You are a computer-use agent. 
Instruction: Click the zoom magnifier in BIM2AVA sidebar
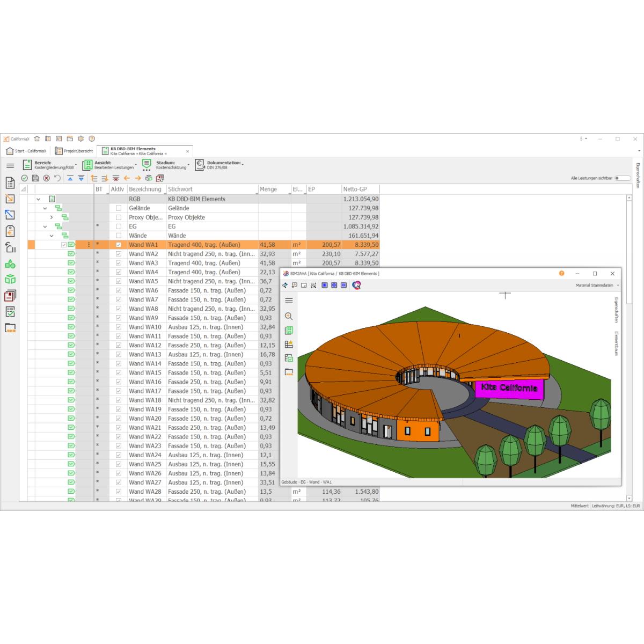289,316
